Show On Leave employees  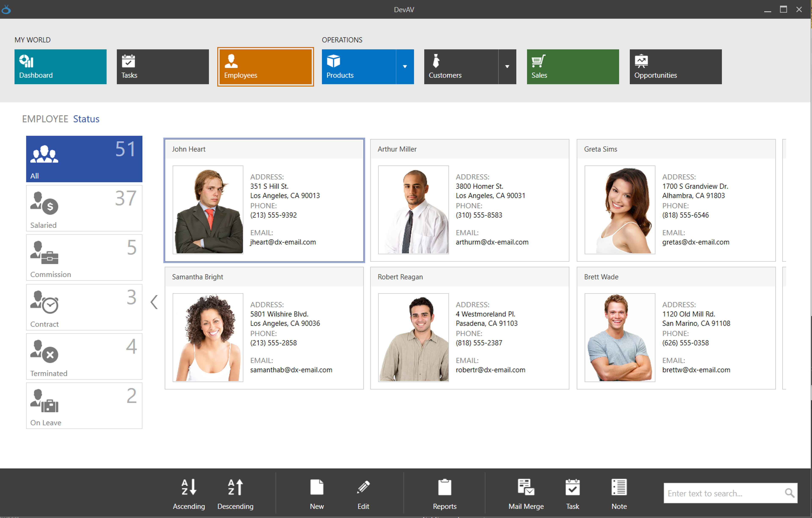coord(84,406)
